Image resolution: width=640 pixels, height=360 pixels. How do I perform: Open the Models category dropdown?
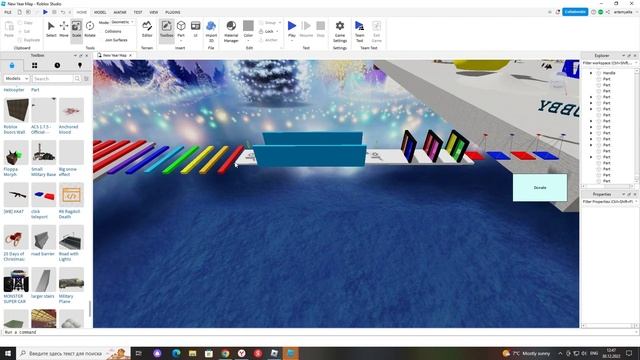pos(16,78)
